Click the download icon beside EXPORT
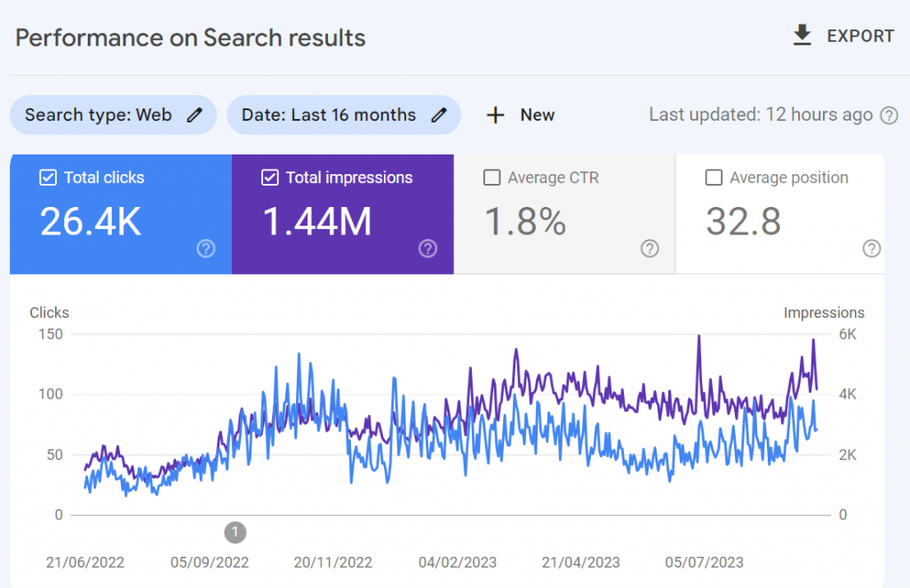Image resolution: width=910 pixels, height=588 pixels. [x=801, y=36]
